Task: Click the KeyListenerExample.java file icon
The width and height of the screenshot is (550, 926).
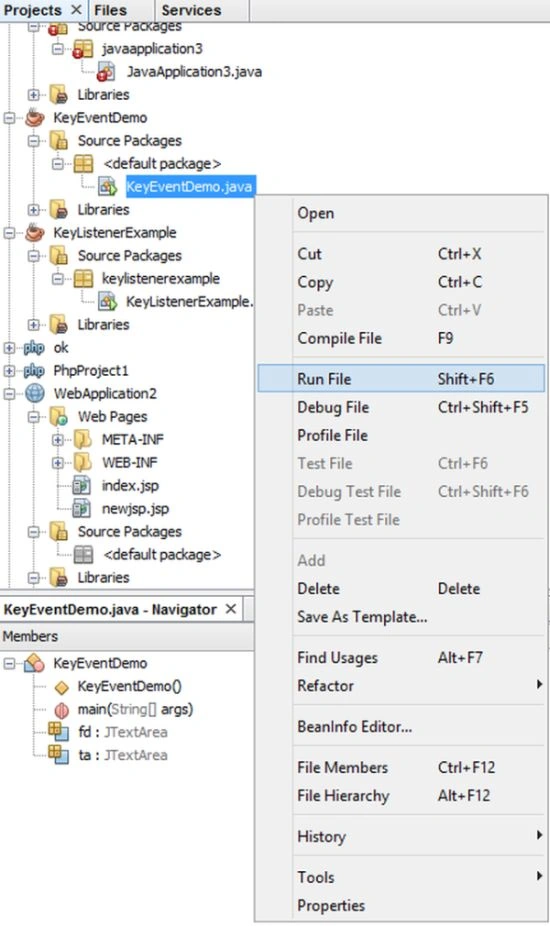Action: [108, 302]
